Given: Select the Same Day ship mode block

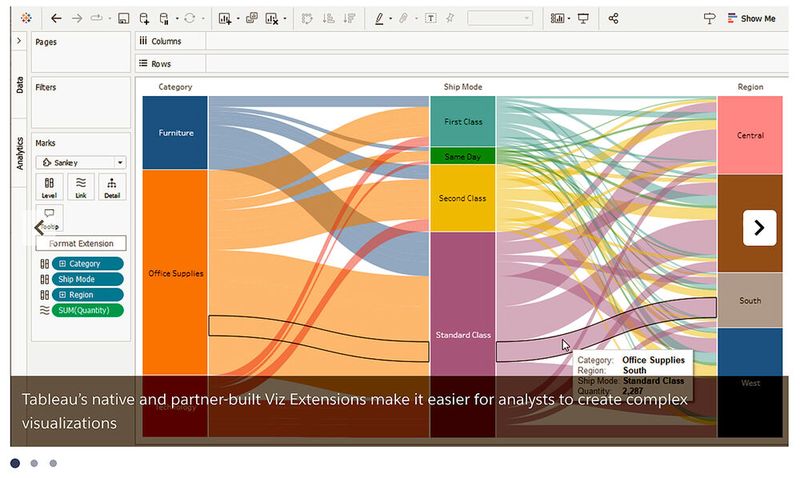Looking at the screenshot, I should point(463,156).
